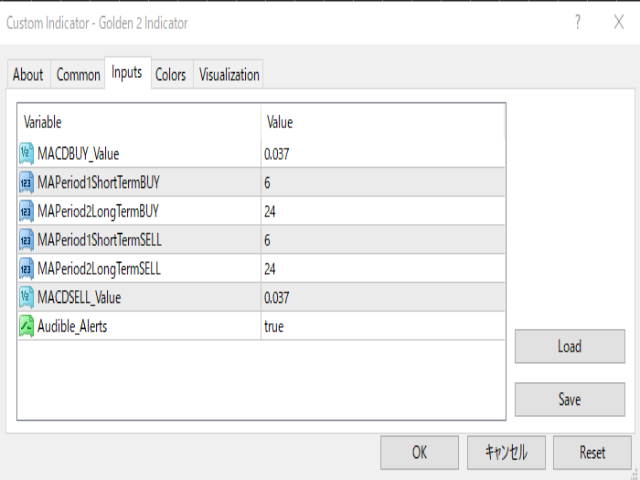Viewport: 640px width, 480px height.
Task: Open the About tab
Action: tap(28, 75)
